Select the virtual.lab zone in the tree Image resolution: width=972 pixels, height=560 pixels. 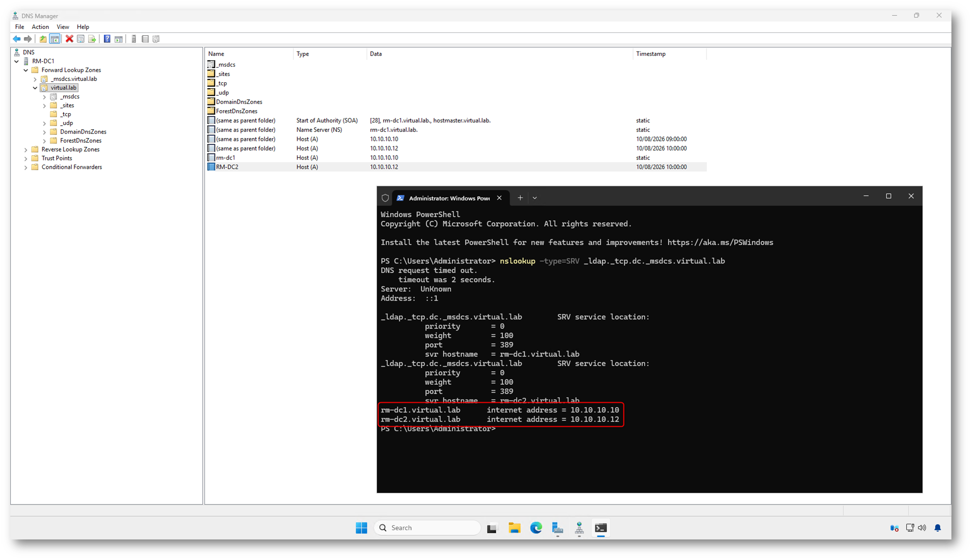click(63, 88)
